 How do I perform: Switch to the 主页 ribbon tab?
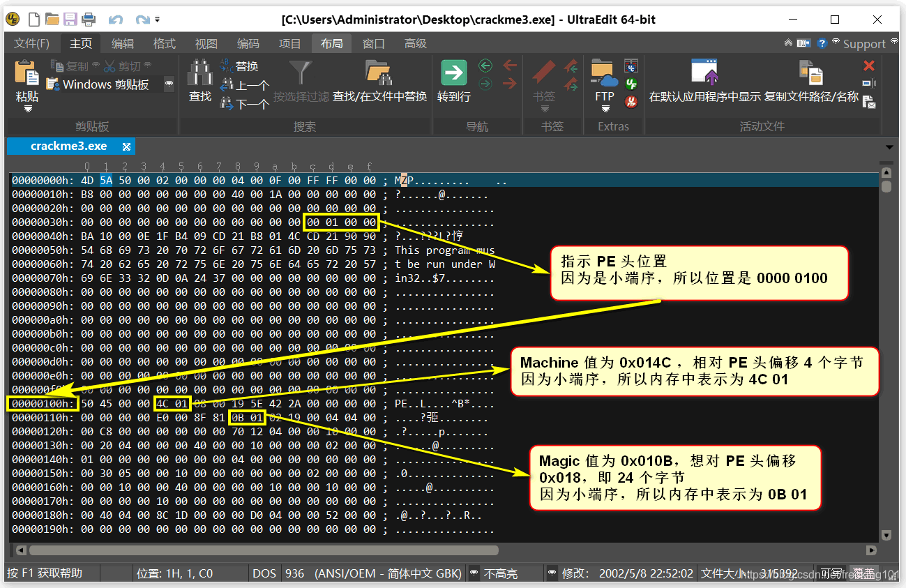pos(81,43)
